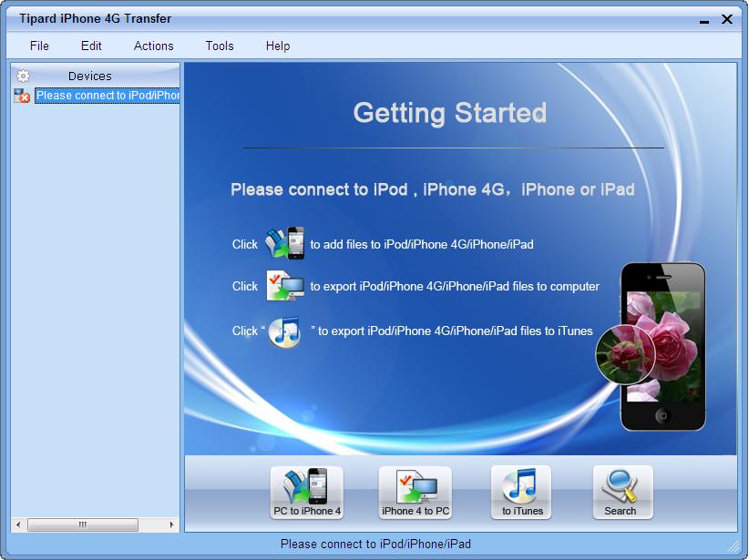Select the 'Please connect to iPod/iPhone' device entry
This screenshot has height=560, width=749.
click(x=108, y=96)
